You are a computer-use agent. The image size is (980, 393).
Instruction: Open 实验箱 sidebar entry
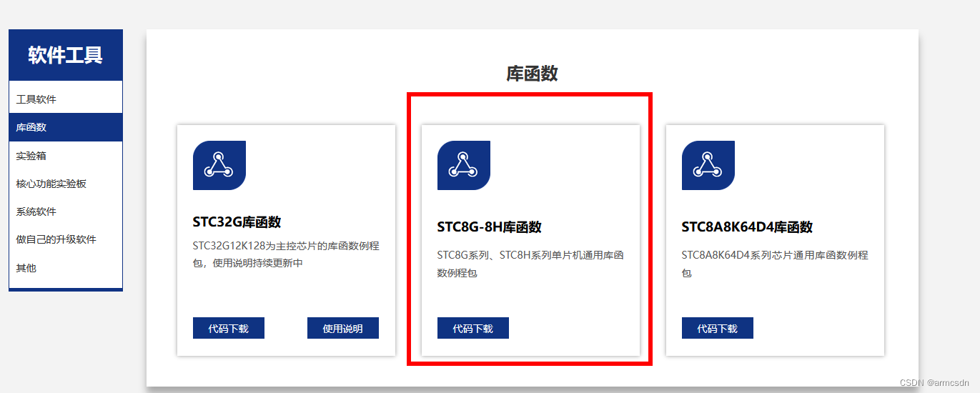66,156
